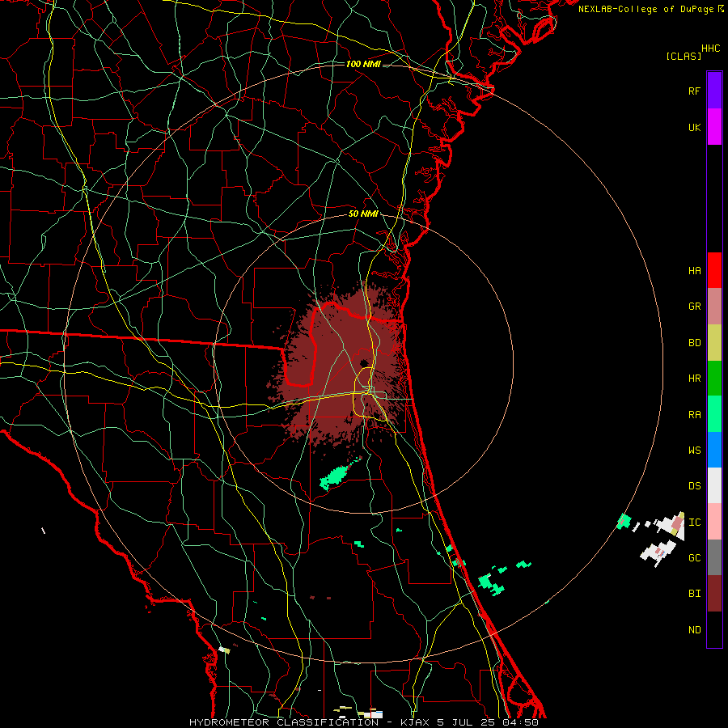
Task: Click the DS white legend swatch
Action: [714, 485]
